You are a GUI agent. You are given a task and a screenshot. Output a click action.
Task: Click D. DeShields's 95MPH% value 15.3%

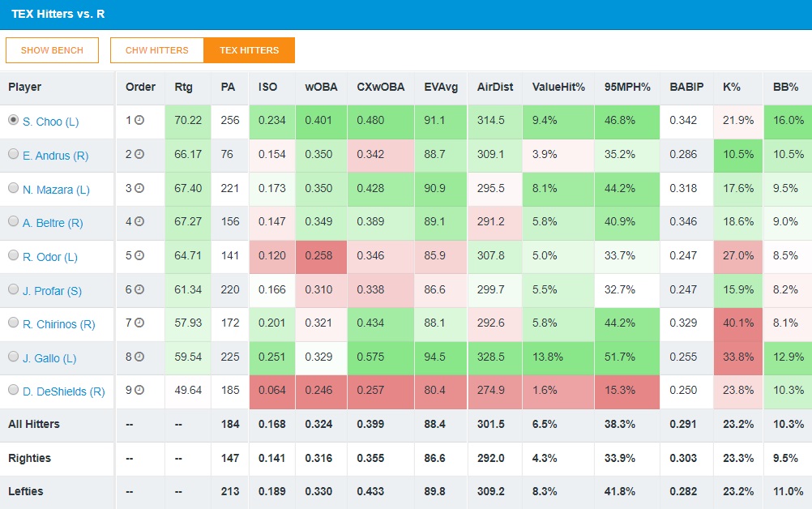pyautogui.click(x=619, y=390)
